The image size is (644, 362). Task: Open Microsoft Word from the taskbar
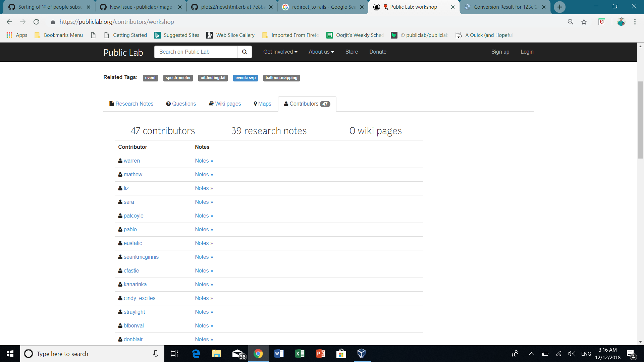(x=279, y=354)
